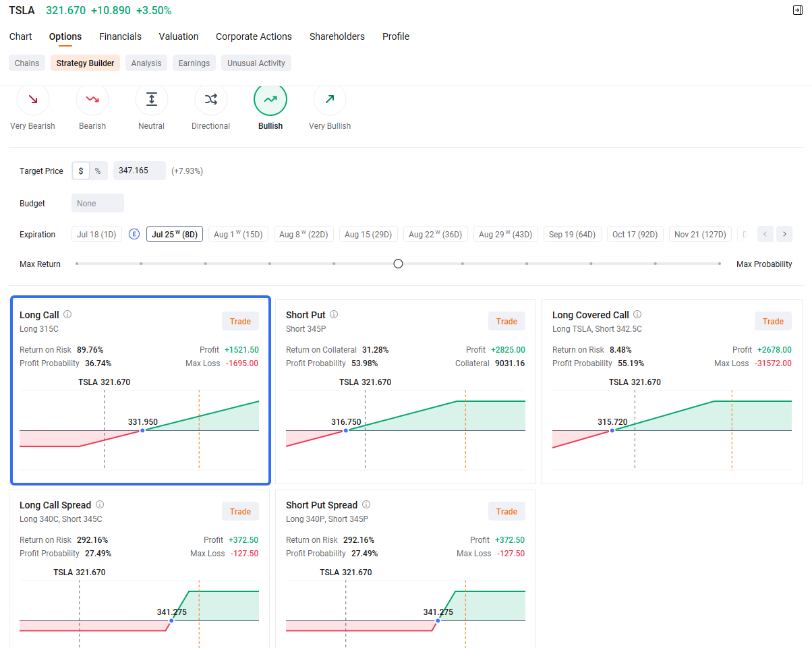Screen dimensions: 812x648
Task: Open the Chart tab
Action: [x=21, y=36]
